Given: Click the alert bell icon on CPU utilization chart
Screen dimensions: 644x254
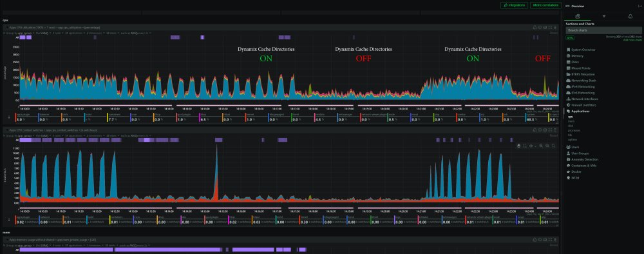Looking at the screenshot, I should click(x=535, y=27).
